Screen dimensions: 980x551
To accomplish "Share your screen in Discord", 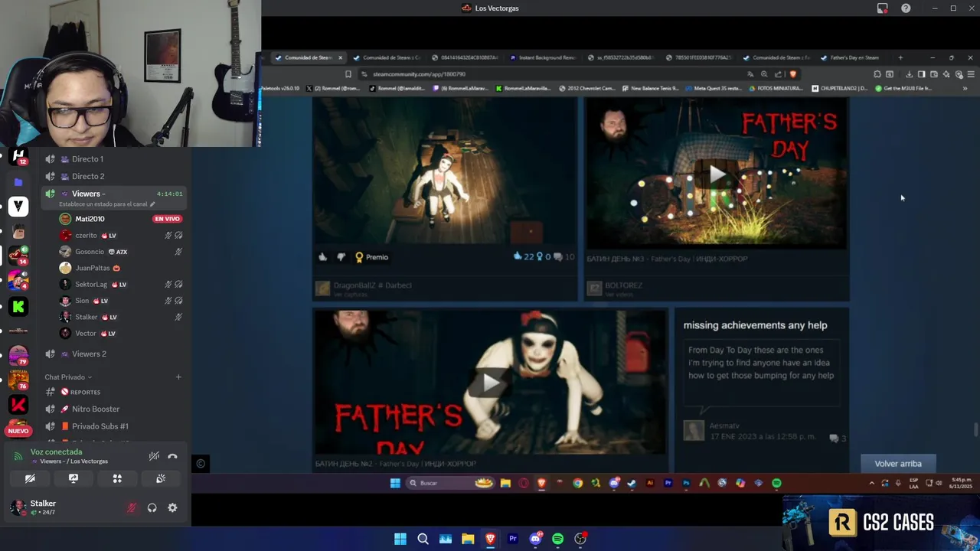I will click(x=73, y=478).
